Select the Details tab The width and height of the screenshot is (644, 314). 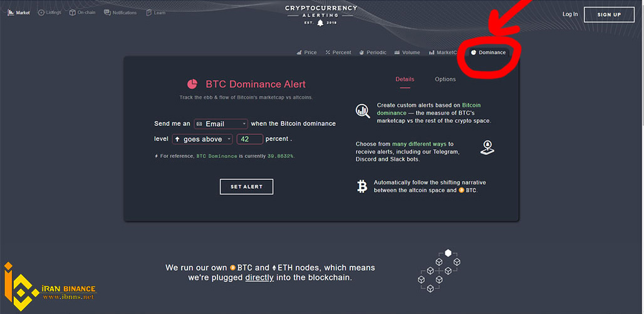click(x=405, y=80)
